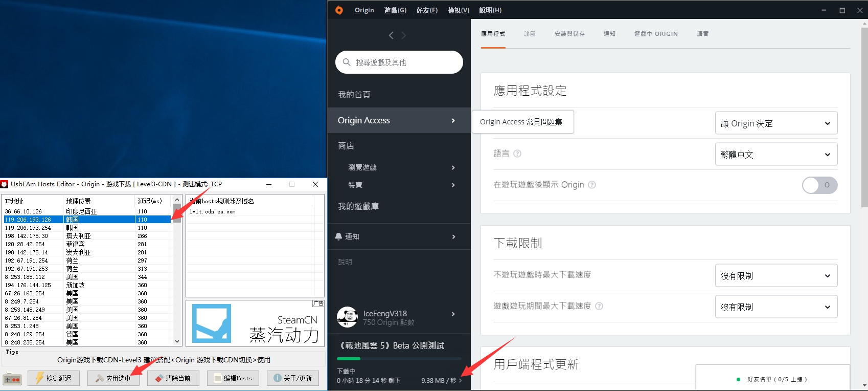
Task: Click the 搜尋遊戲及其他 search field
Action: click(399, 62)
